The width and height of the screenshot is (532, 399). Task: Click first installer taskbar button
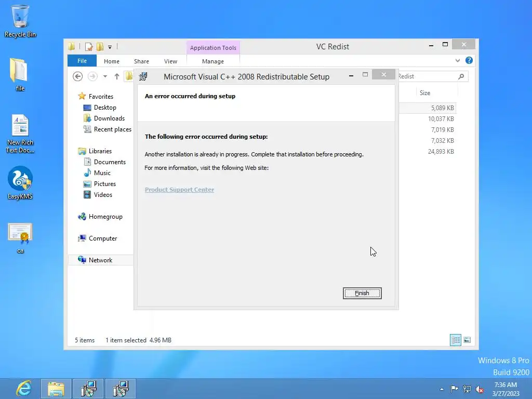pos(88,389)
